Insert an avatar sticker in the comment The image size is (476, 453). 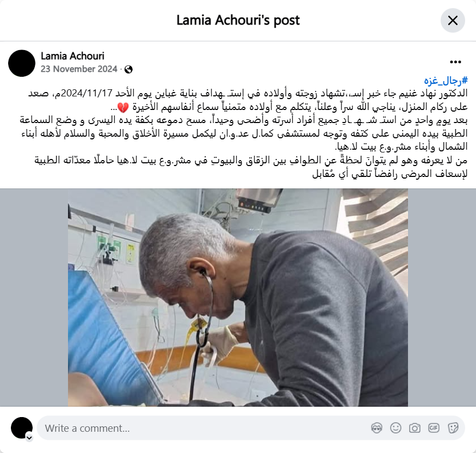pyautogui.click(x=376, y=428)
